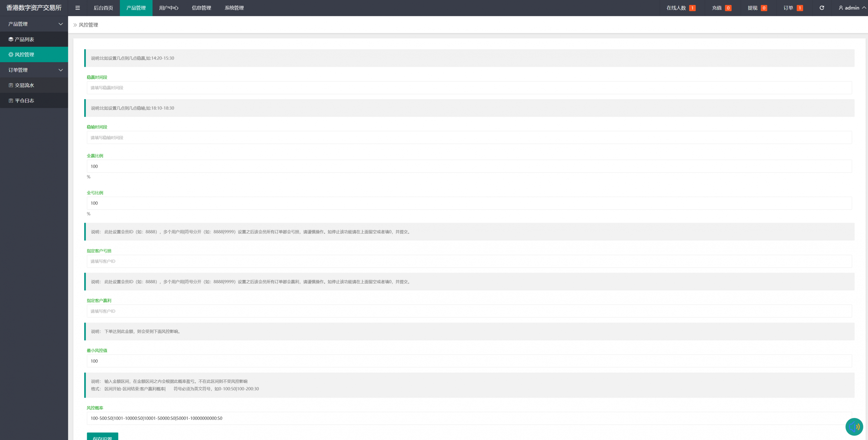The image size is (868, 440).
Task: Open 平仓日志 in the sidebar
Action: click(x=24, y=101)
